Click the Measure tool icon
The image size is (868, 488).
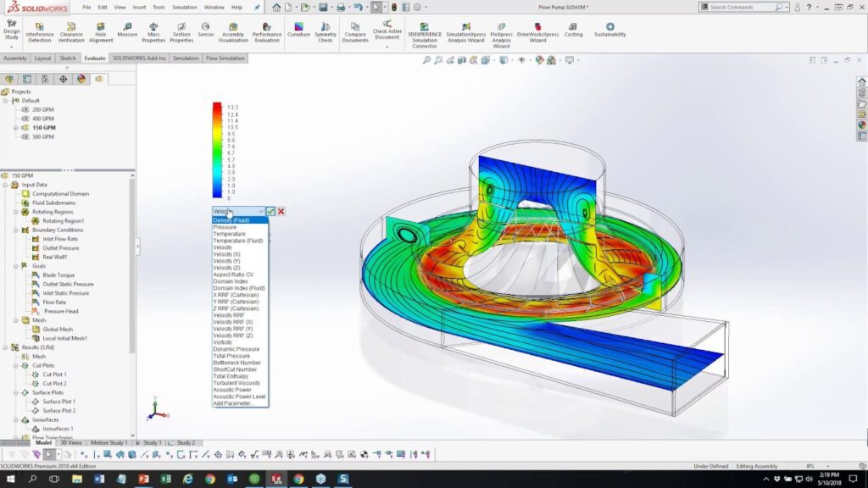[127, 28]
